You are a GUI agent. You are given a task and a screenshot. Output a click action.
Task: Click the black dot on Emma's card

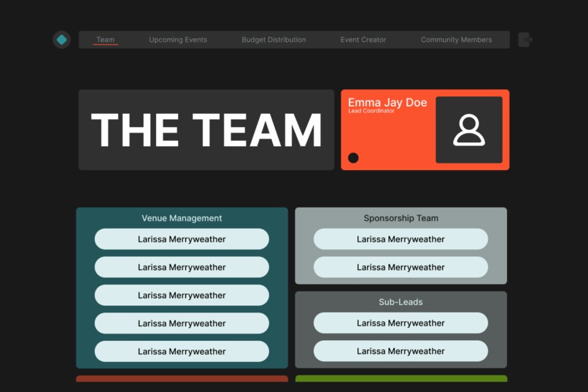[x=353, y=158]
